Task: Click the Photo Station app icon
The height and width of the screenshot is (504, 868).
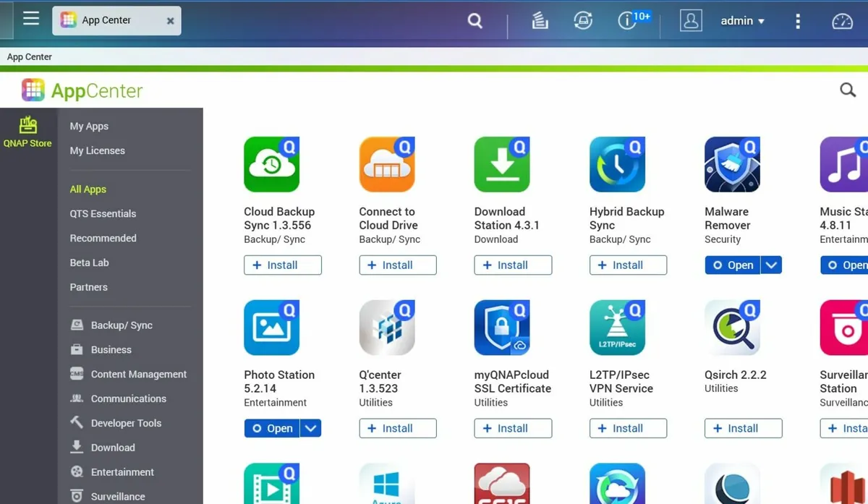Action: pyautogui.click(x=272, y=328)
